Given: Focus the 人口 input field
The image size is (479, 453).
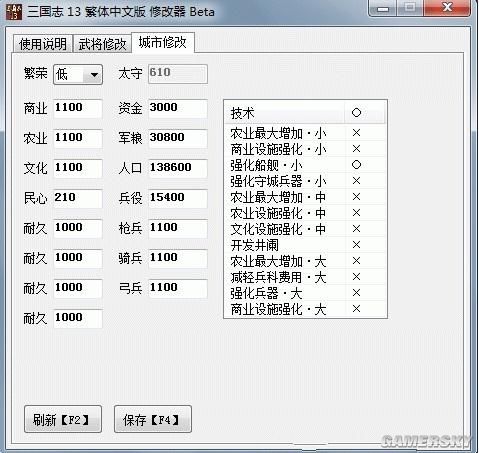Looking at the screenshot, I should tap(178, 168).
